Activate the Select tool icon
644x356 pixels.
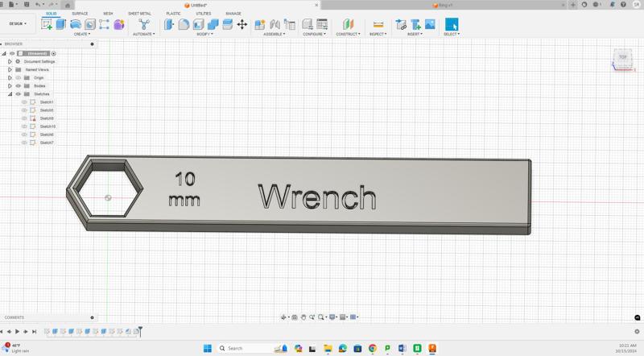[451, 24]
